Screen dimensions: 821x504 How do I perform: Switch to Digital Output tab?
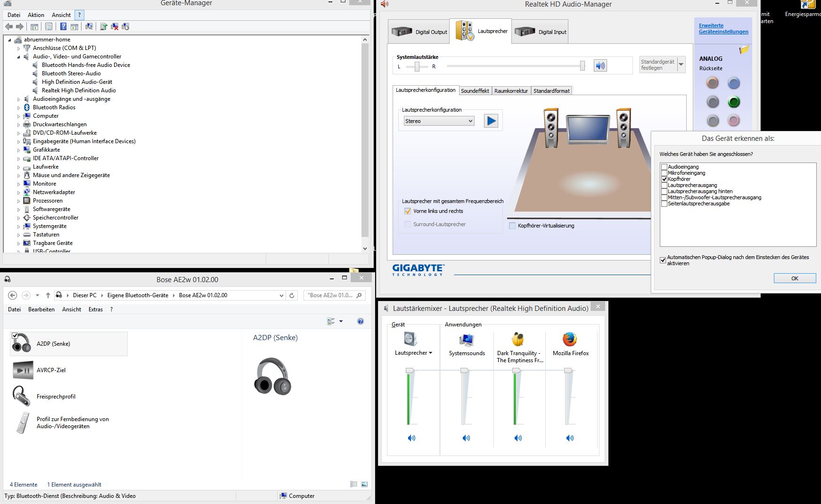pyautogui.click(x=419, y=32)
